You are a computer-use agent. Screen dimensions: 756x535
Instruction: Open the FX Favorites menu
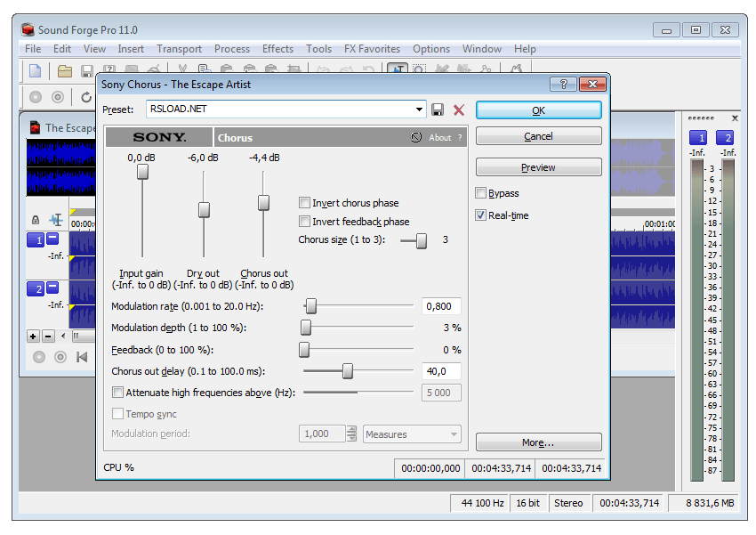(x=372, y=49)
